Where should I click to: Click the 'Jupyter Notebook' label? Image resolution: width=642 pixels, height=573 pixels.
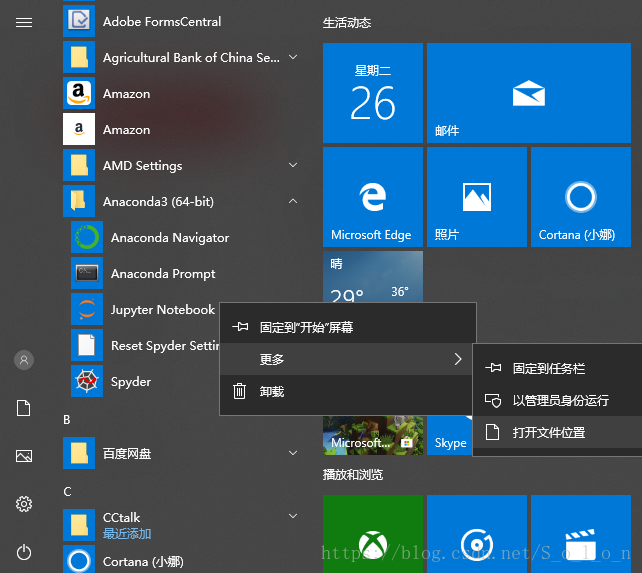point(163,310)
